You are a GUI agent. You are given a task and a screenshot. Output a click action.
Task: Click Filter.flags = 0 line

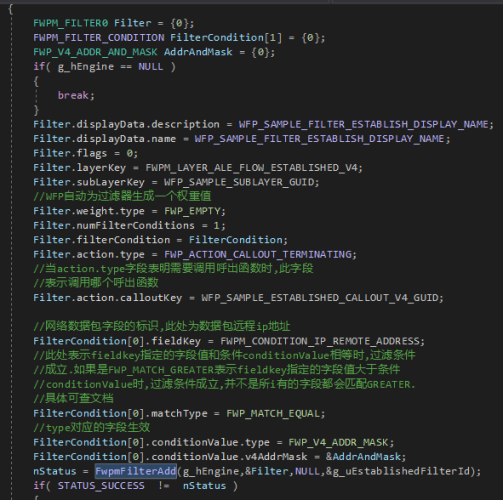click(x=85, y=153)
